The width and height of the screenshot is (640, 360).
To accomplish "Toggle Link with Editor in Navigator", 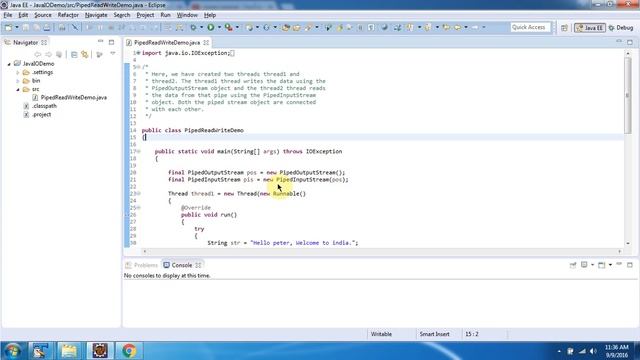I will pos(85,54).
